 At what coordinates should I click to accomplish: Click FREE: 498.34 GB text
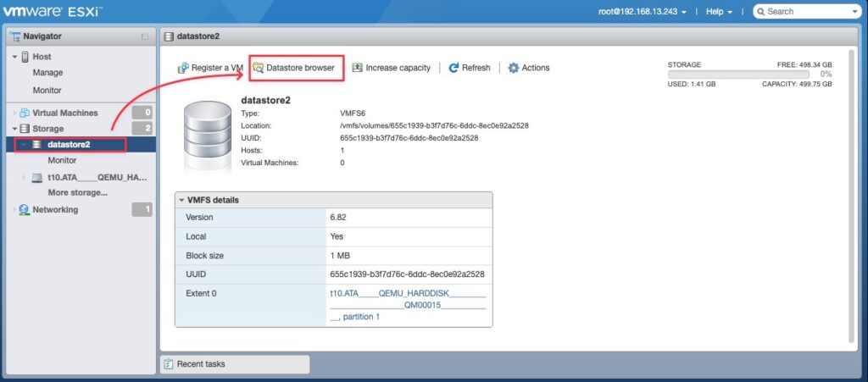pos(804,65)
